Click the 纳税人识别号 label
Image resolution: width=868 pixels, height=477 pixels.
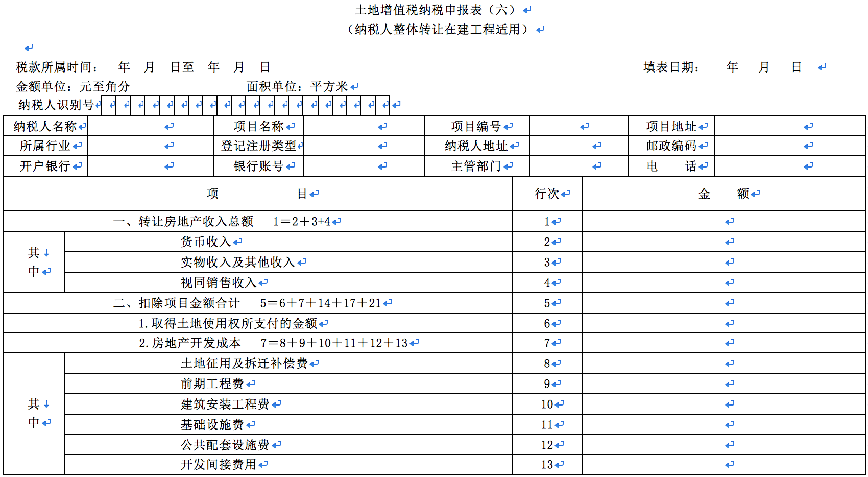[x=56, y=105]
